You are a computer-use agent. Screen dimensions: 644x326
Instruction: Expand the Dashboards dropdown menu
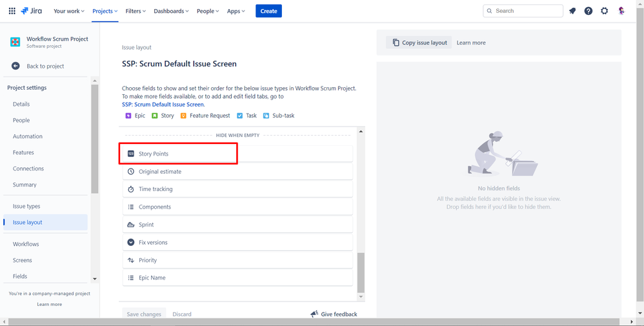(x=171, y=11)
